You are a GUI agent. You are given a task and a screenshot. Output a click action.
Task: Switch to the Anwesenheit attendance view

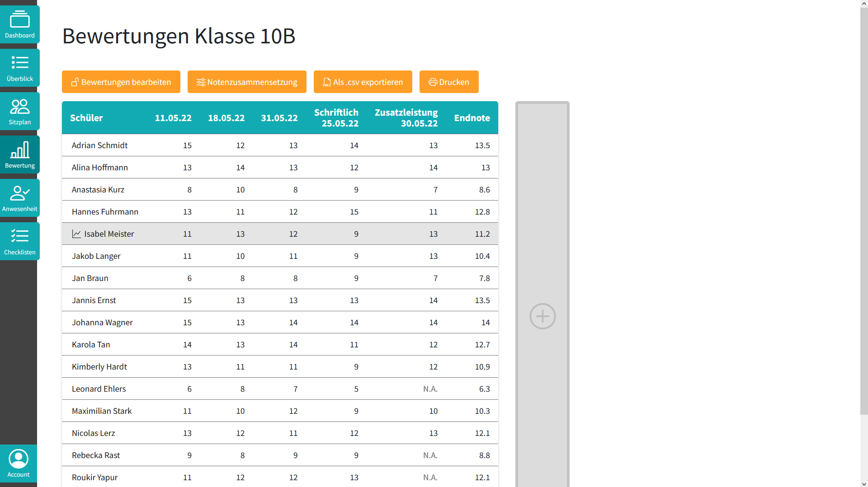[x=19, y=197]
